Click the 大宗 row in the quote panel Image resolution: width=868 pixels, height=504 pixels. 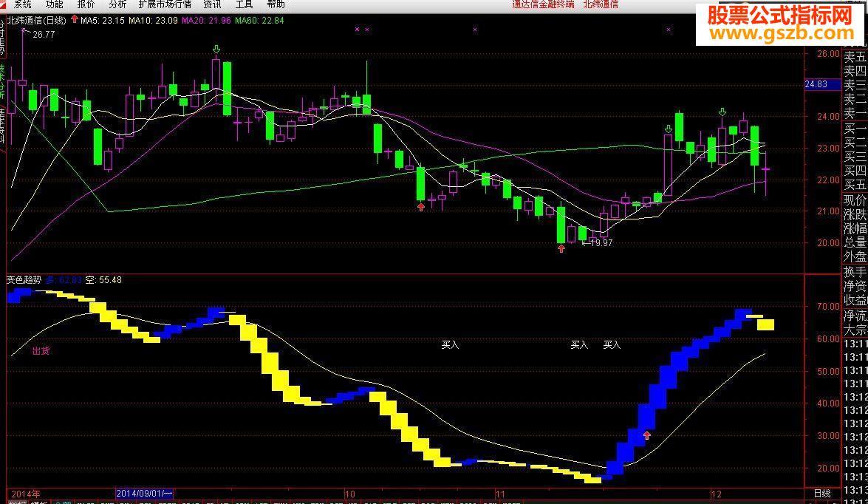855,330
